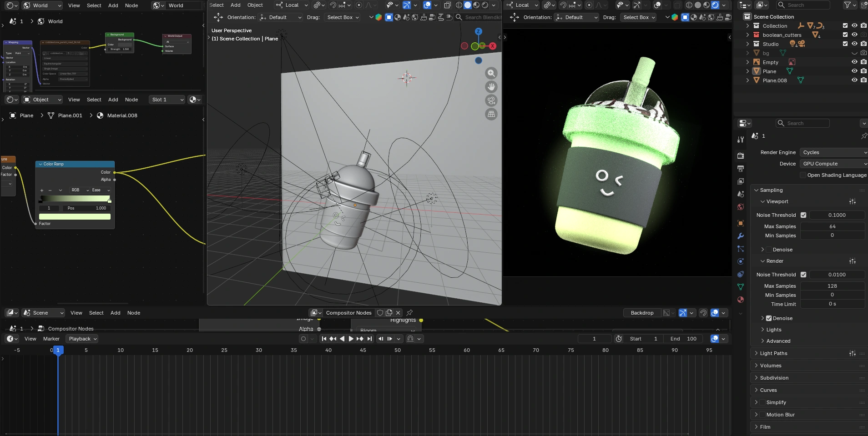Image resolution: width=868 pixels, height=436 pixels.
Task: Click the pan hand gizmo in the viewport
Action: (491, 87)
